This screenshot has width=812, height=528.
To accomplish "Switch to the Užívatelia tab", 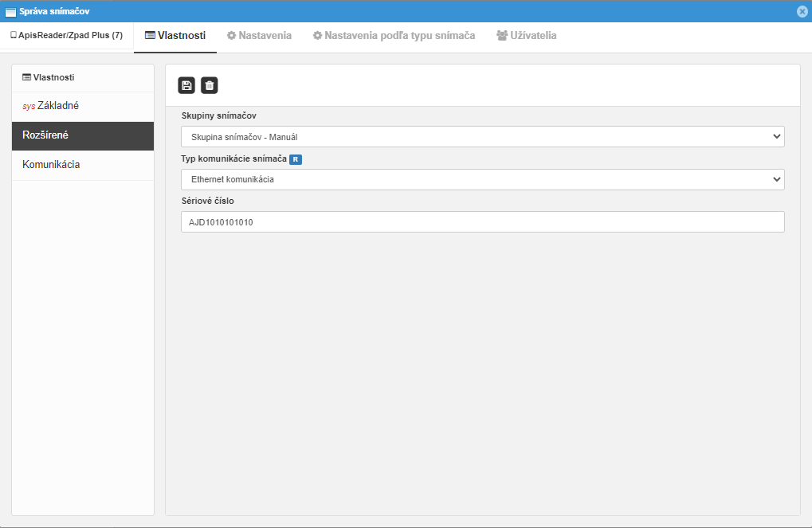I will tap(527, 36).
